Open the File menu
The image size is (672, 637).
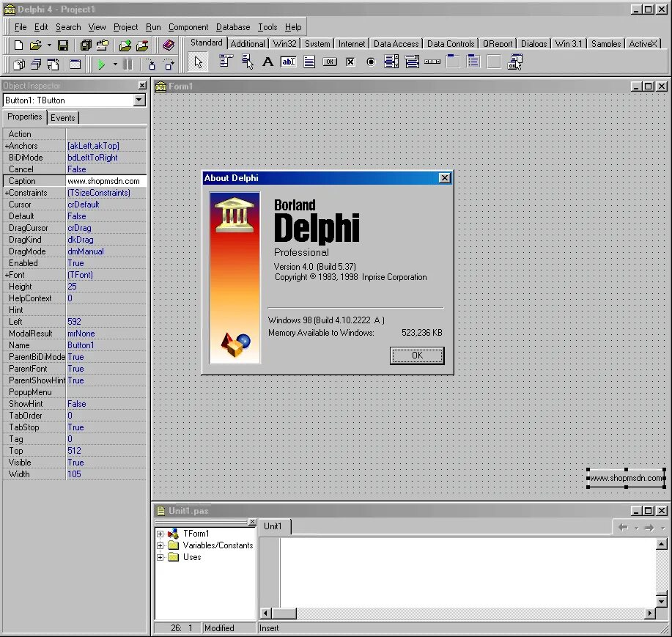pos(21,27)
